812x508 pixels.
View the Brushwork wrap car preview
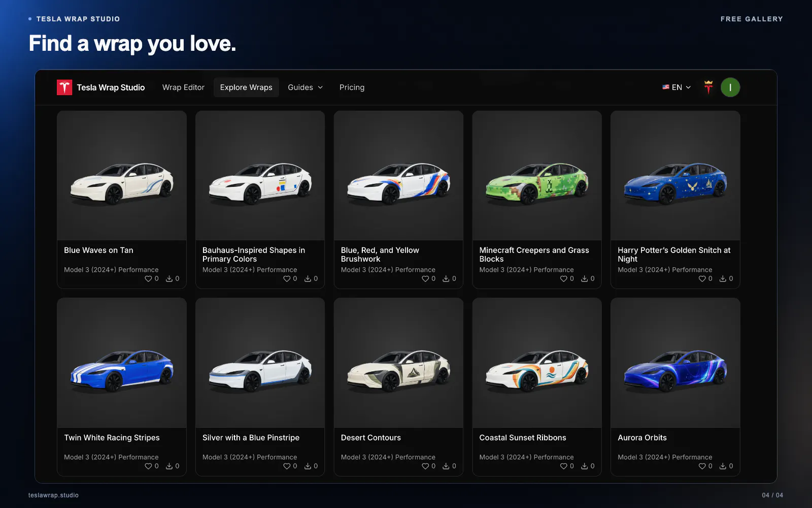click(x=398, y=176)
